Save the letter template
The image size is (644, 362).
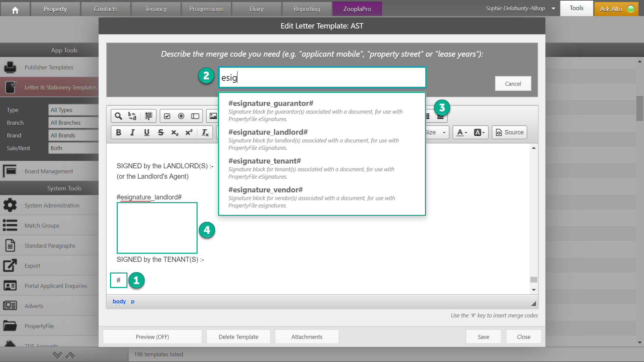483,337
